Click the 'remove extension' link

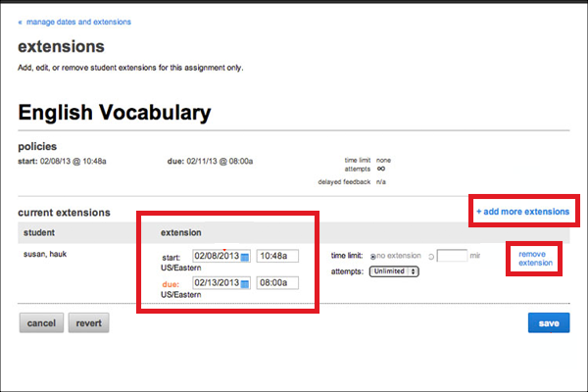coord(536,258)
